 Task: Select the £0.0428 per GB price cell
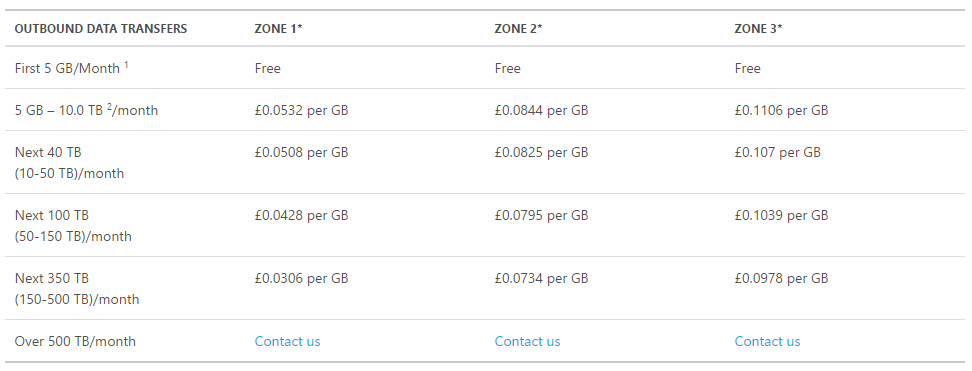click(x=301, y=215)
